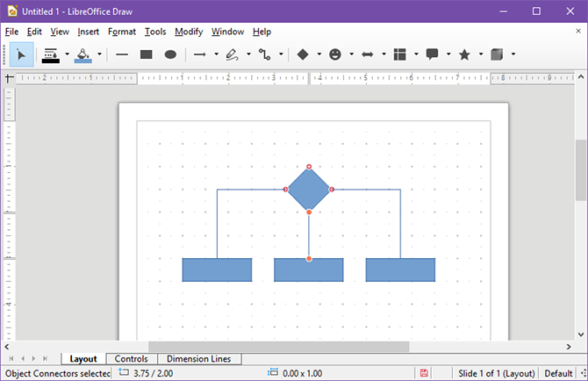Click the ruler origin corner icon
The width and height of the screenshot is (588, 381).
(x=9, y=78)
